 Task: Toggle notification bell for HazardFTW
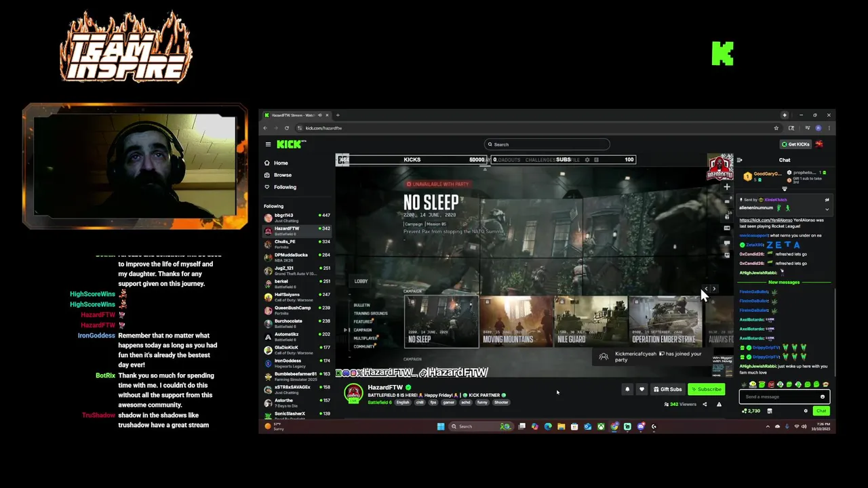click(627, 389)
